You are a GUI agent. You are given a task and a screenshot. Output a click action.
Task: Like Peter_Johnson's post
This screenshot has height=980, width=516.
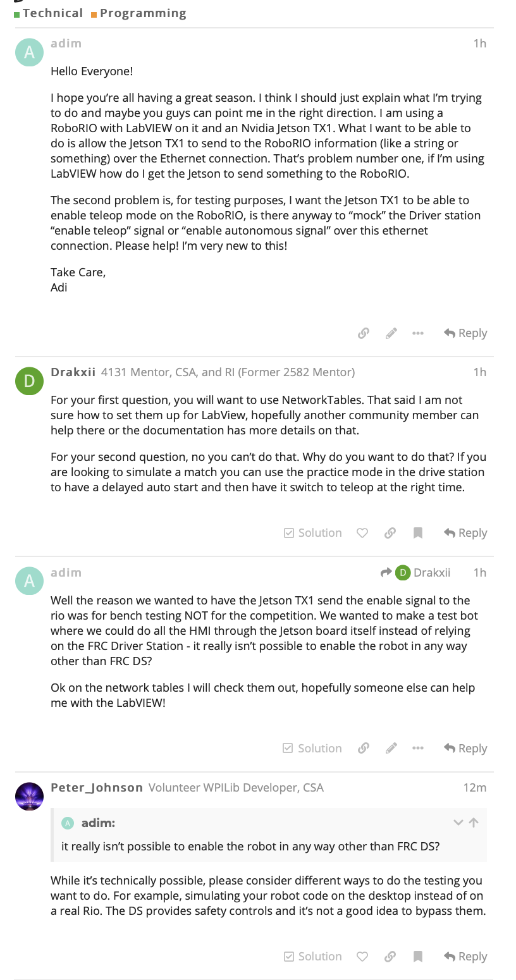click(362, 957)
